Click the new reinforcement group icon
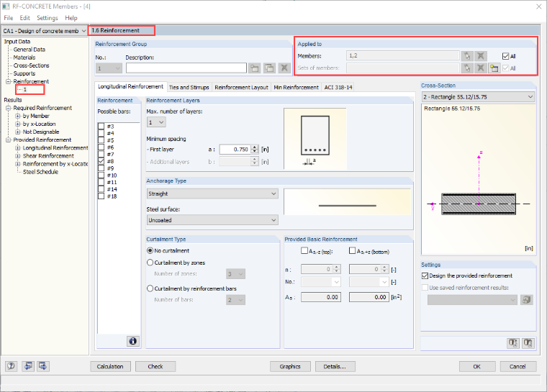 point(255,68)
